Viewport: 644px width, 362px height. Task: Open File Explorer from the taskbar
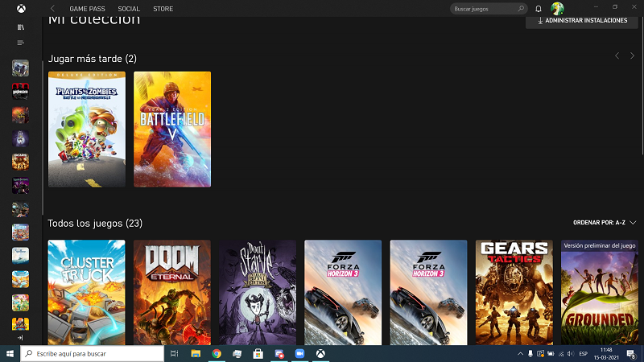click(196, 353)
